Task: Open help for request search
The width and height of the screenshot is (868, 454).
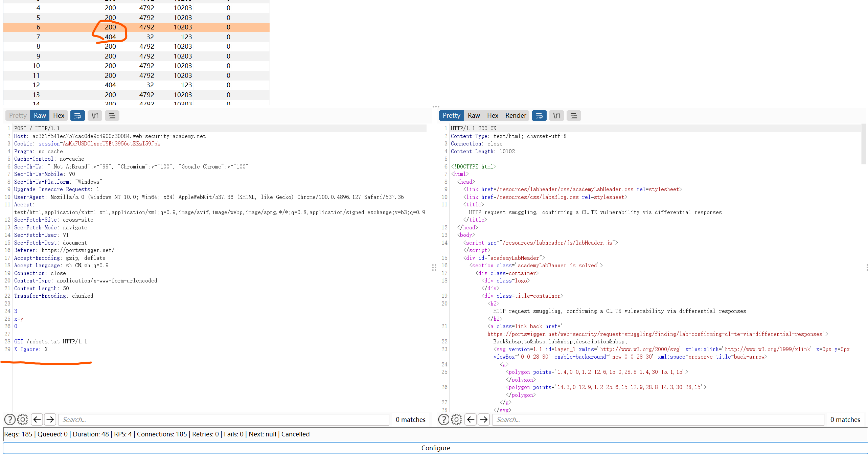Action: pos(10,419)
